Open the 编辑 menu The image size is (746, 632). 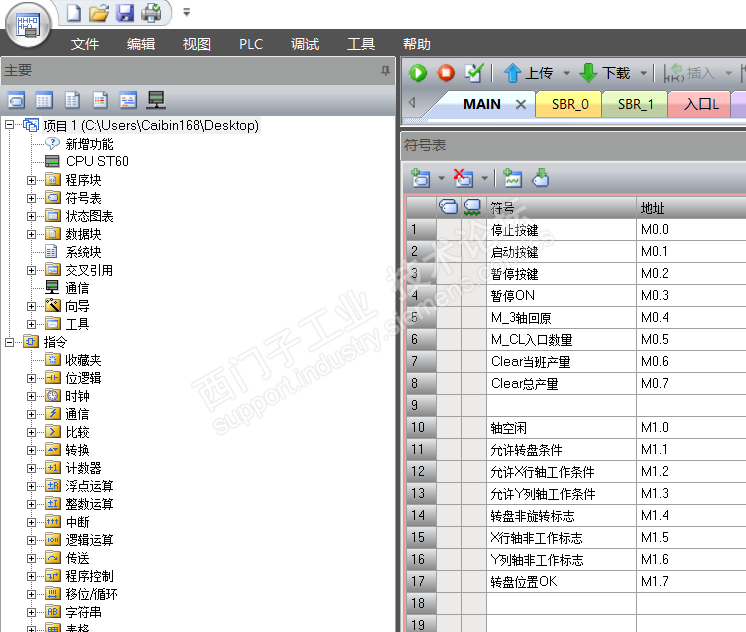tap(141, 44)
